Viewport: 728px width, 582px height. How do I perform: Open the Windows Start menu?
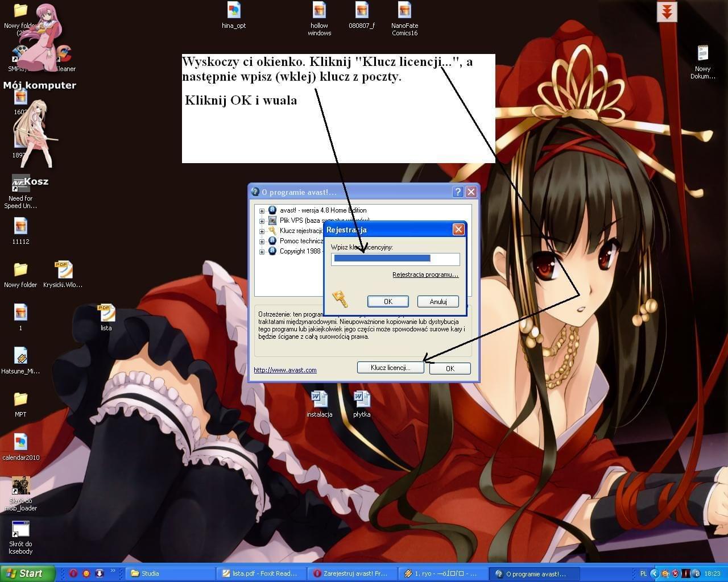coord(28,573)
